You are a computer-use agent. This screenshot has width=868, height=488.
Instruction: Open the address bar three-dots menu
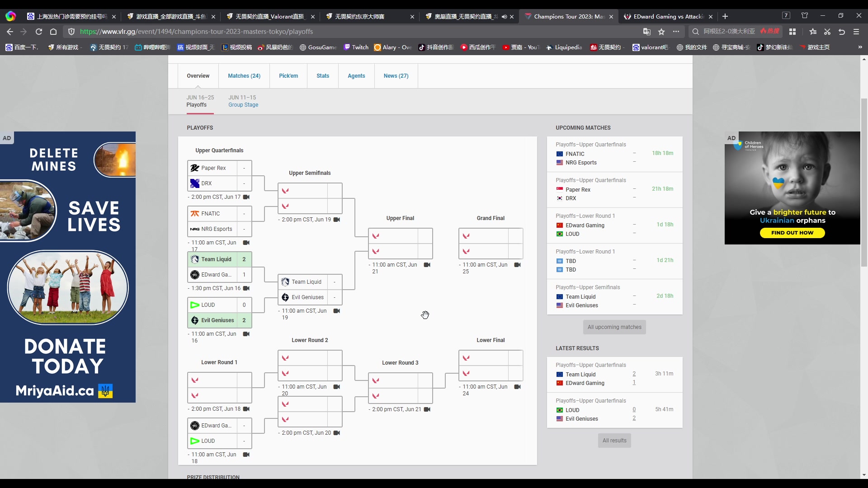676,32
